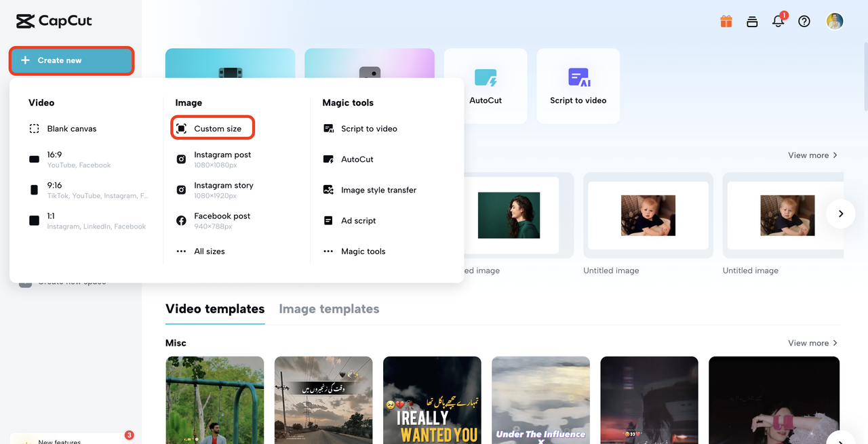Open the stacked cards icon in header
This screenshot has height=444, width=868.
(752, 21)
